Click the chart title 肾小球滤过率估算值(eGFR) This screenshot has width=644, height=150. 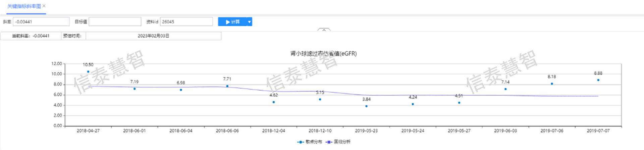pos(324,53)
